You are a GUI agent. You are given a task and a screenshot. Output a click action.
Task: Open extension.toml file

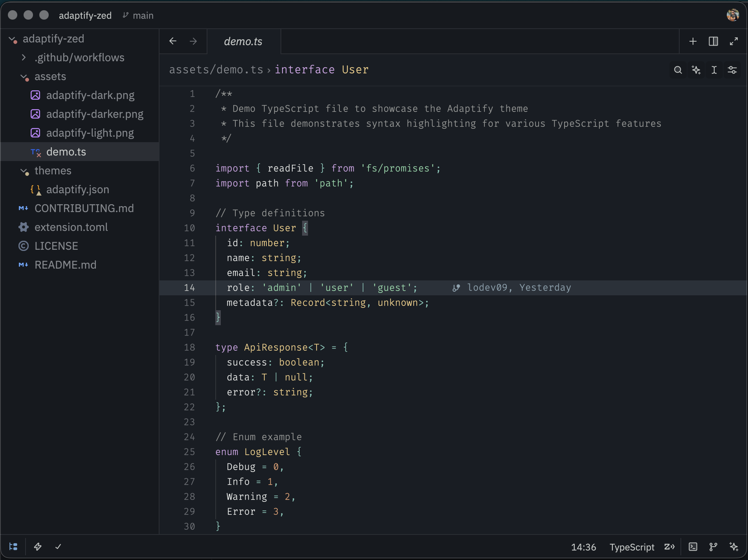coord(79,227)
